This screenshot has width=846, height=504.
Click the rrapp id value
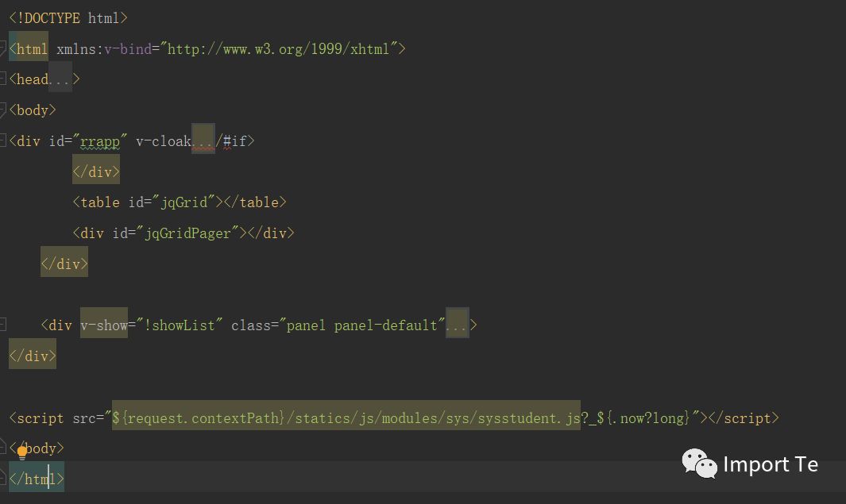coord(100,142)
